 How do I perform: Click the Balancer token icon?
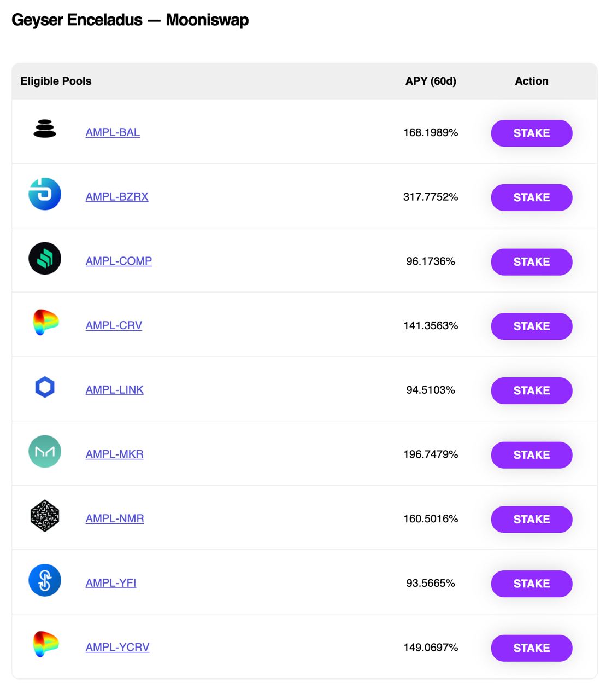pos(45,129)
